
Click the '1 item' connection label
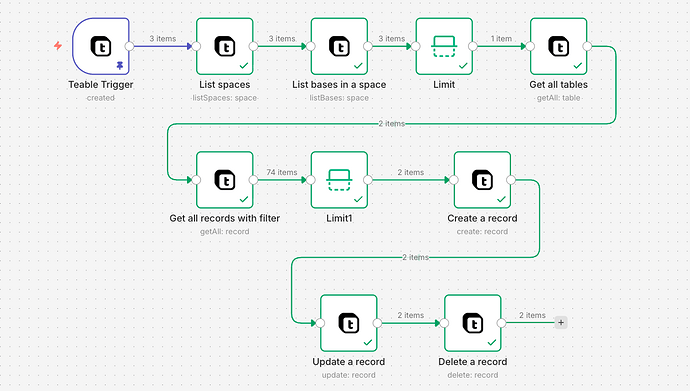tap(501, 39)
